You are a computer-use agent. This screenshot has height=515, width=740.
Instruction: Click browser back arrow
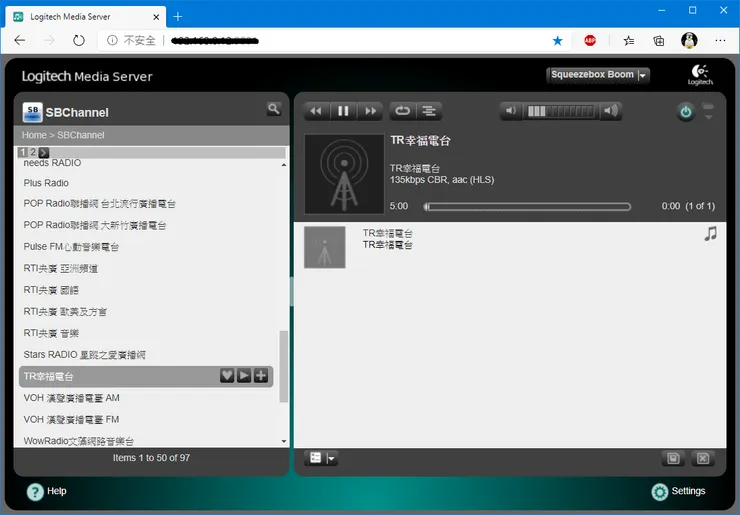(x=20, y=41)
